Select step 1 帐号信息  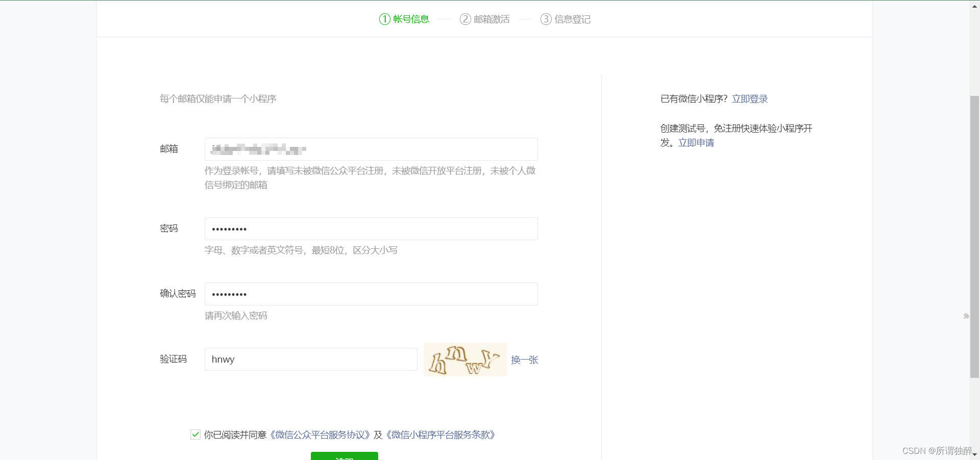pyautogui.click(x=404, y=19)
